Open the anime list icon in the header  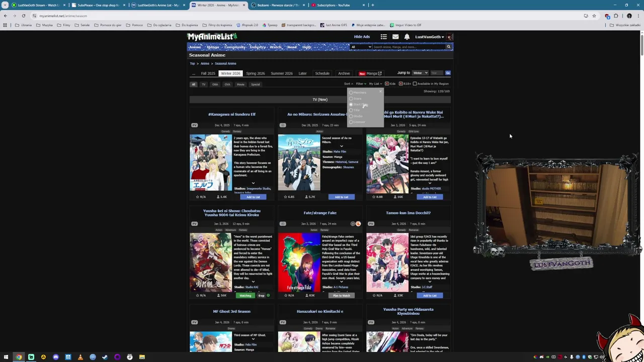point(383,37)
